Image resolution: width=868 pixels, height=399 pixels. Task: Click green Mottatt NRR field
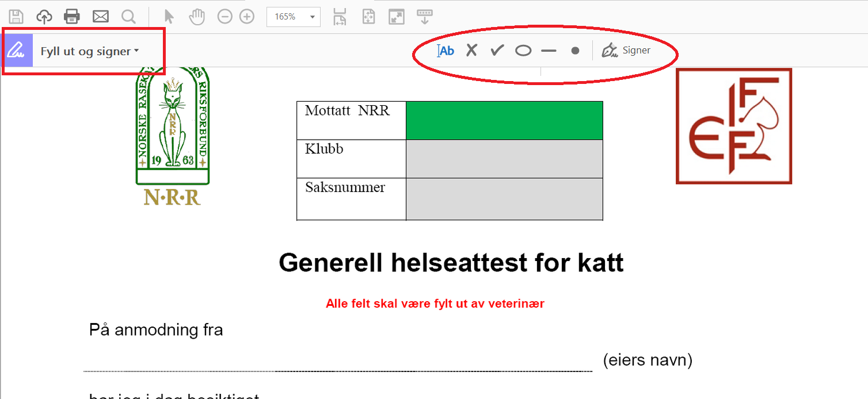504,120
